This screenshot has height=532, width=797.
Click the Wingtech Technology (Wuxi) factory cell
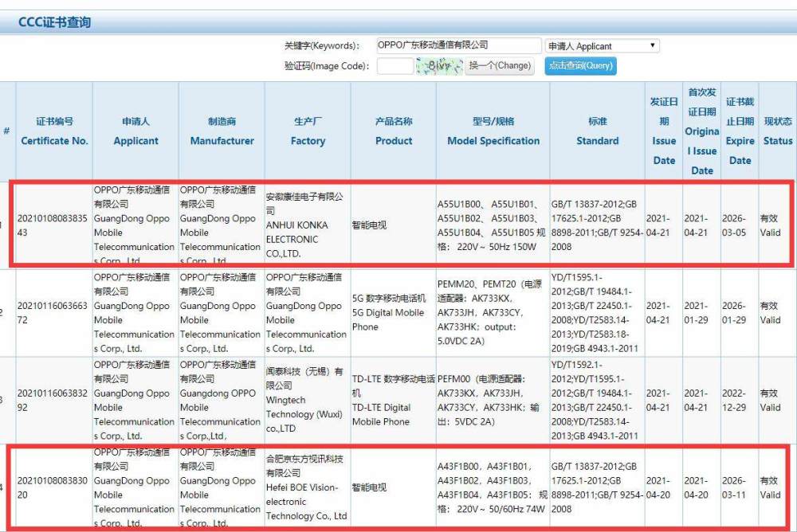point(304,400)
